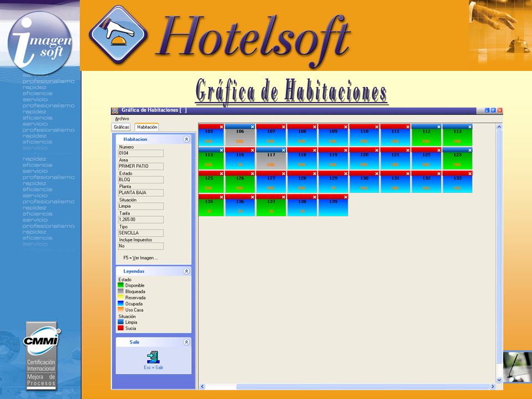Click the Esc = Salir label
This screenshot has height=399, width=532.
(154, 367)
